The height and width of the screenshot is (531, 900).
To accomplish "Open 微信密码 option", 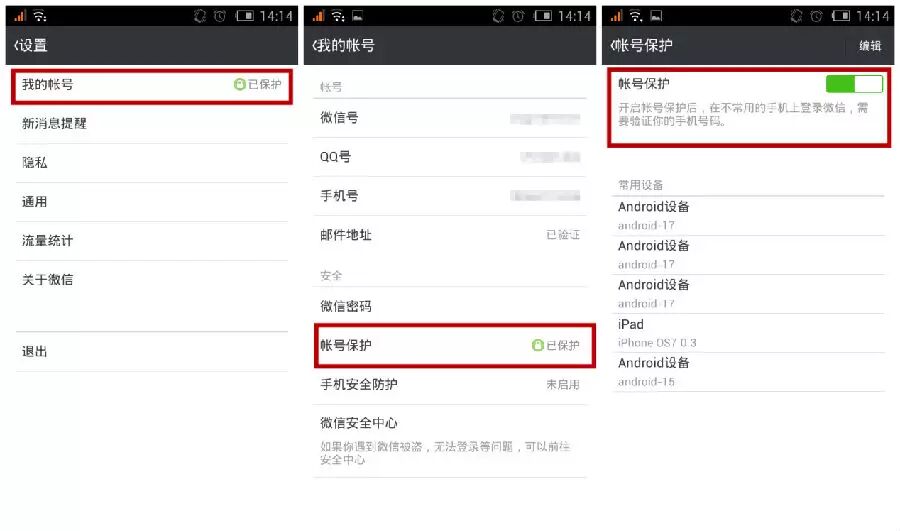I will 450,306.
